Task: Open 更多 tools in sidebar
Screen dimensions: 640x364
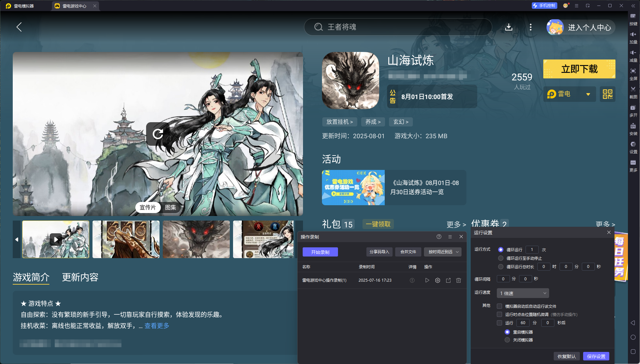Action: pos(633,166)
